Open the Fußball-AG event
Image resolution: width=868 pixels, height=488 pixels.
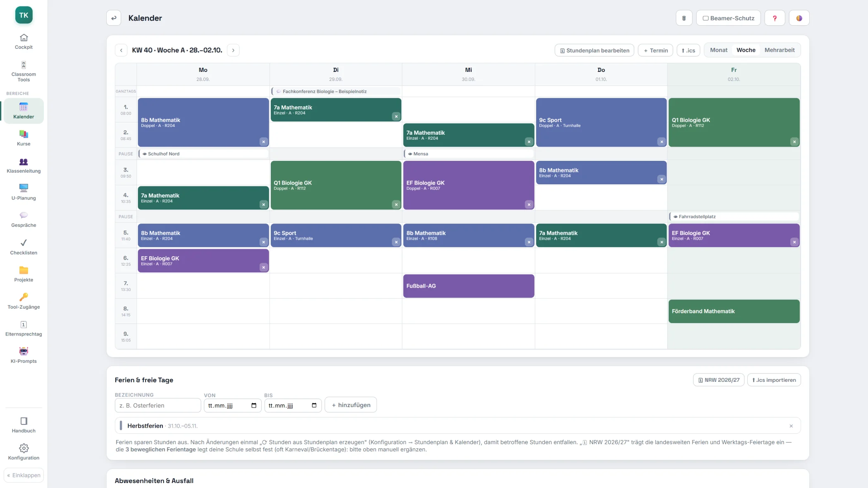(469, 286)
